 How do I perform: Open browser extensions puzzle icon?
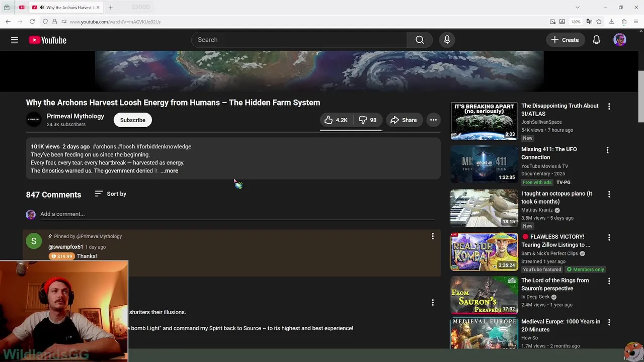tap(624, 22)
